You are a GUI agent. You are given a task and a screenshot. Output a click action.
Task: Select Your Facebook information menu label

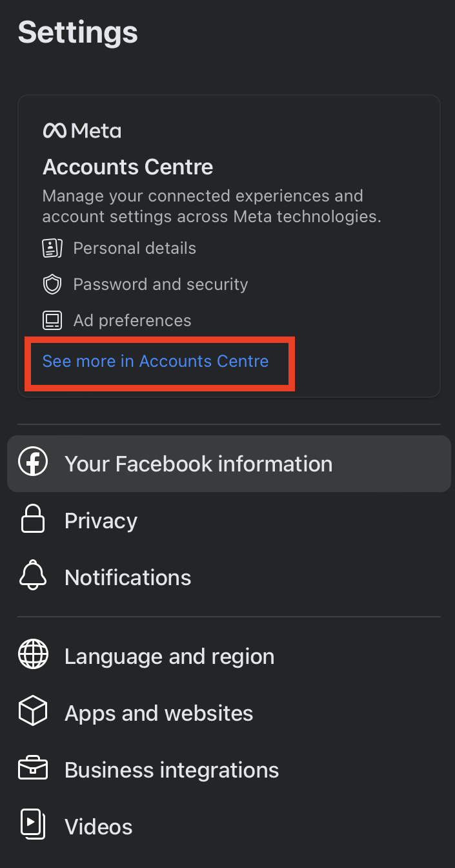(198, 464)
